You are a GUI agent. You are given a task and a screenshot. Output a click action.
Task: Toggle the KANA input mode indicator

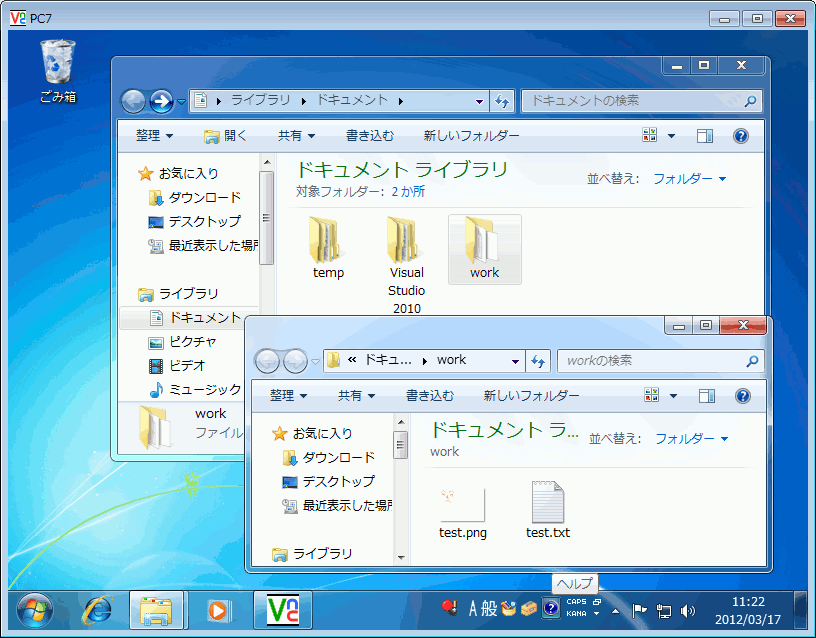pyautogui.click(x=574, y=613)
